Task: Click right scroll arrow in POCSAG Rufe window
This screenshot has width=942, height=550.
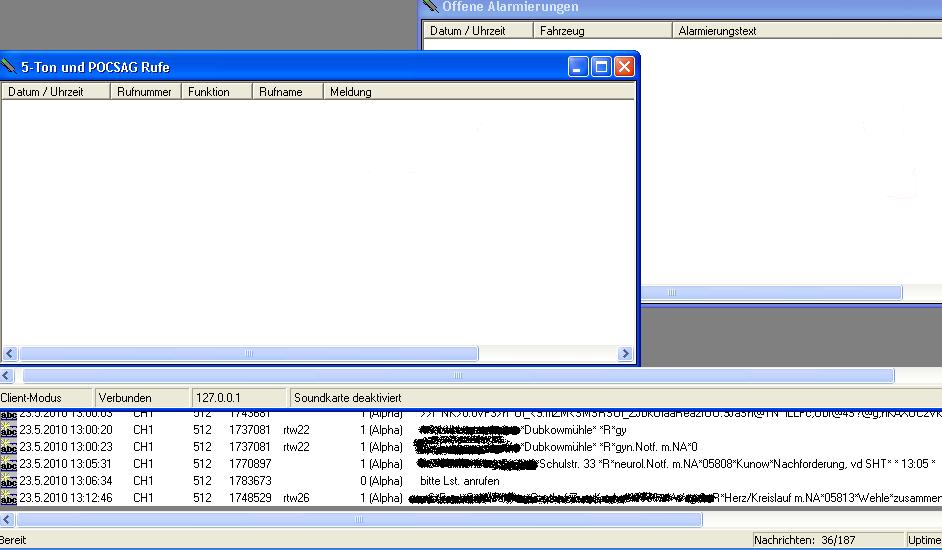Action: click(x=625, y=353)
